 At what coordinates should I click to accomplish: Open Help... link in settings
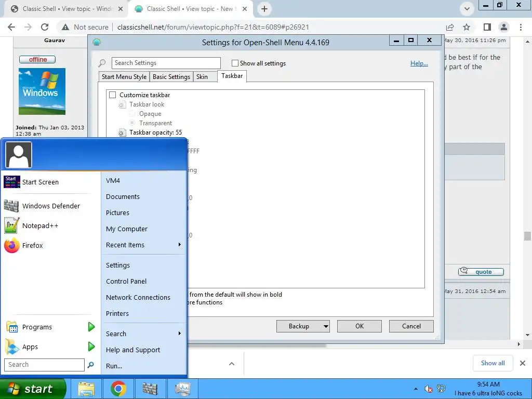pos(419,63)
